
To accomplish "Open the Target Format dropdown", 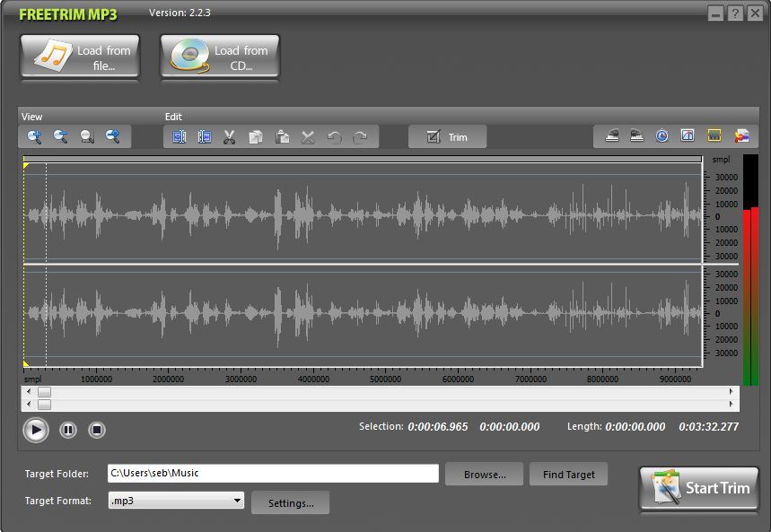I will 176,501.
